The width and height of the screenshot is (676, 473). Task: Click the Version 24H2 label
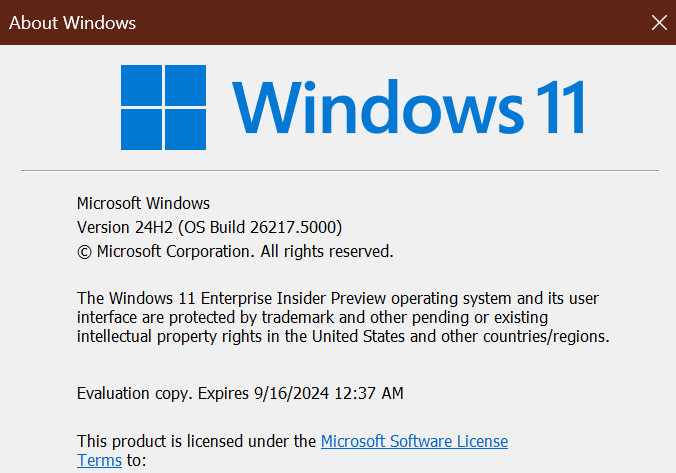pyautogui.click(x=117, y=227)
